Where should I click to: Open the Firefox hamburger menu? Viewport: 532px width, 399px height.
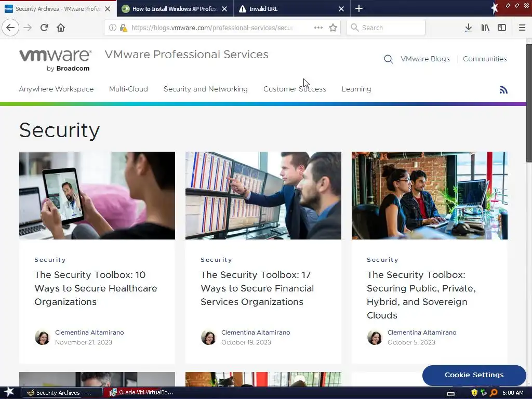coord(522,28)
